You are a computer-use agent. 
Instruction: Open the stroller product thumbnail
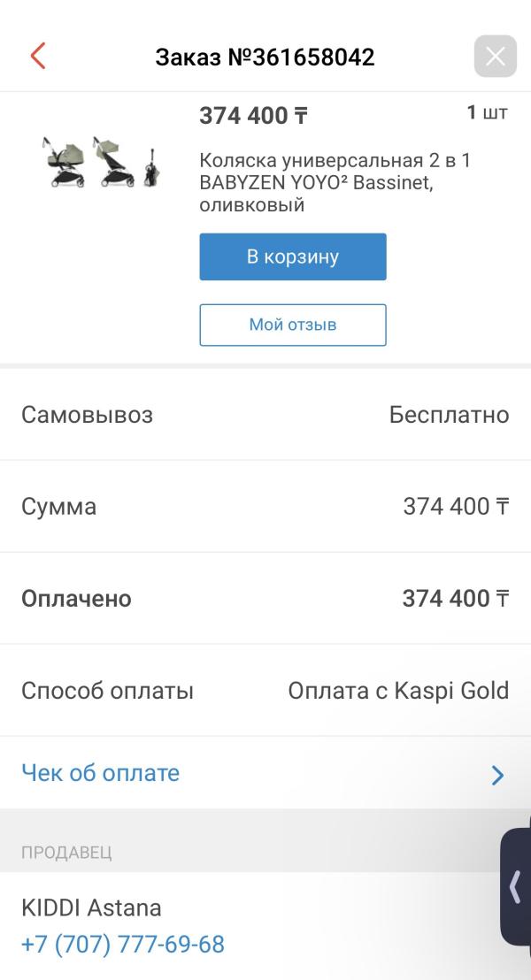pos(101,162)
